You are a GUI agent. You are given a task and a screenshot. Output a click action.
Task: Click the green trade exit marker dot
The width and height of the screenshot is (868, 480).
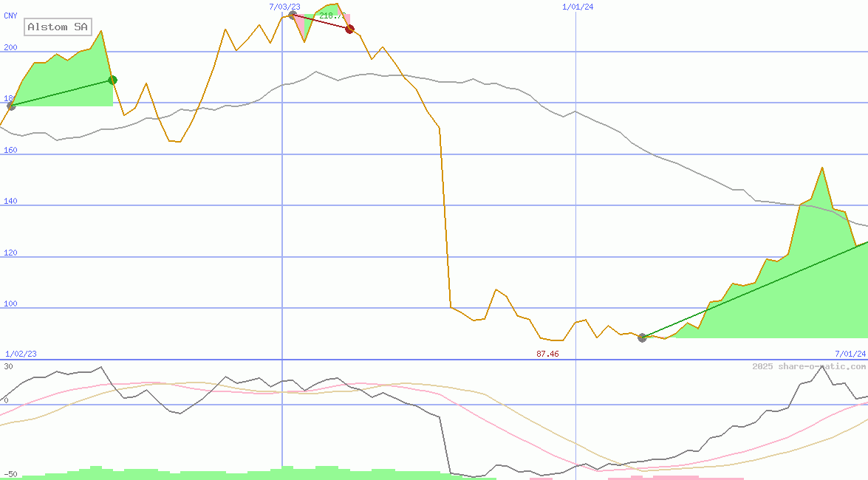coord(112,80)
